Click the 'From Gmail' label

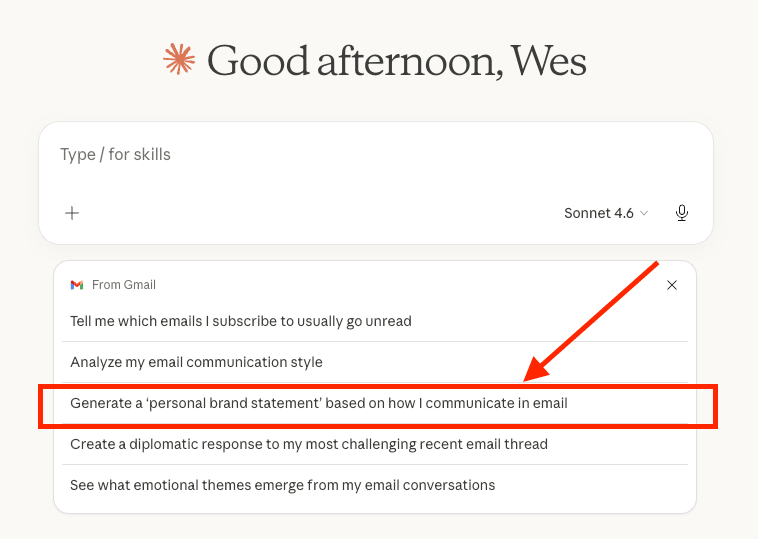pyautogui.click(x=124, y=285)
